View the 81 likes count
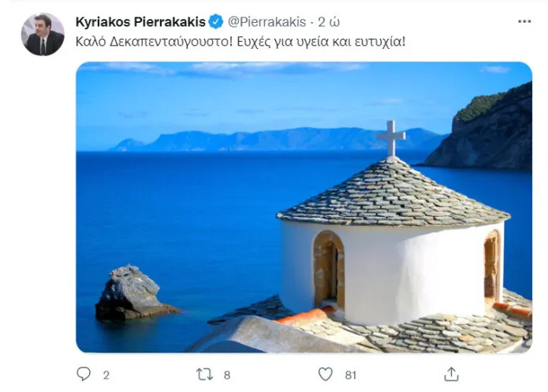This screenshot has width=548, height=392. point(351,375)
